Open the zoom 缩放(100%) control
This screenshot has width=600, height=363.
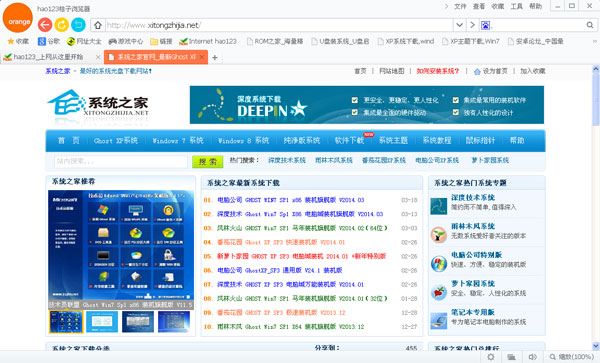click(x=571, y=357)
